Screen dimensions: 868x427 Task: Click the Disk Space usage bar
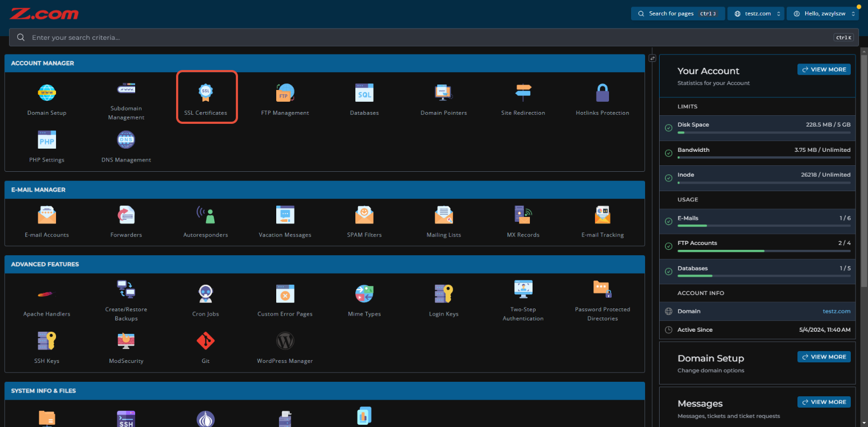764,132
